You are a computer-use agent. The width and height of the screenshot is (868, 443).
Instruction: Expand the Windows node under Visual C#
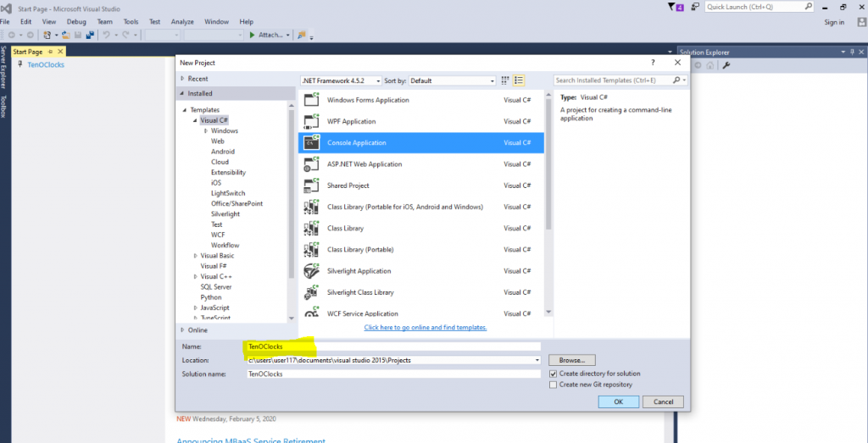pos(206,131)
